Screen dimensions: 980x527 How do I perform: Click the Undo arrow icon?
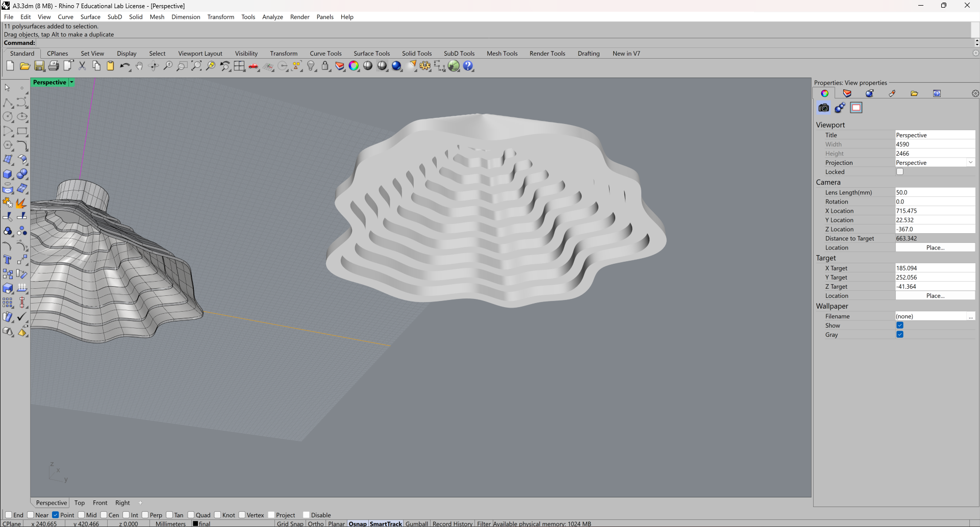pyautogui.click(x=125, y=66)
